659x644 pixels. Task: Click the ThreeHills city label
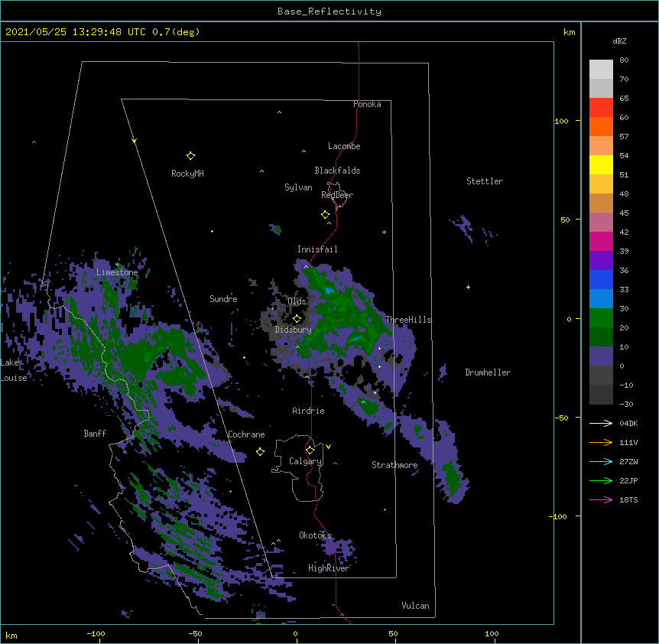408,320
